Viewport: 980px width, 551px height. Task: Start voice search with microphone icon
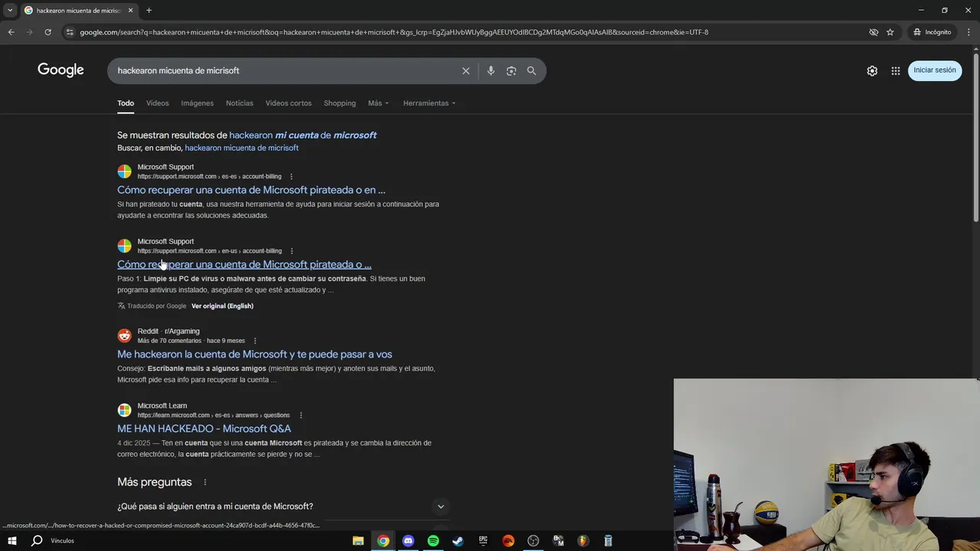click(491, 70)
